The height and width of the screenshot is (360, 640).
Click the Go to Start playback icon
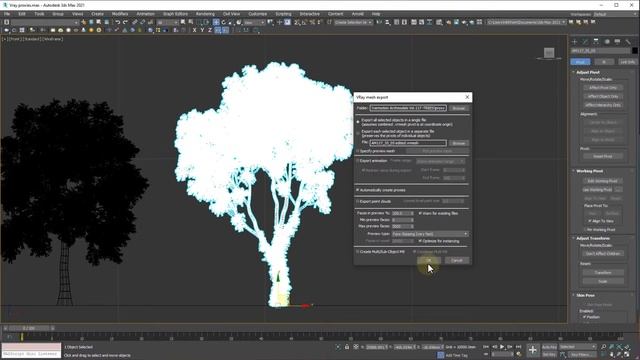pyautogui.click(x=486, y=347)
